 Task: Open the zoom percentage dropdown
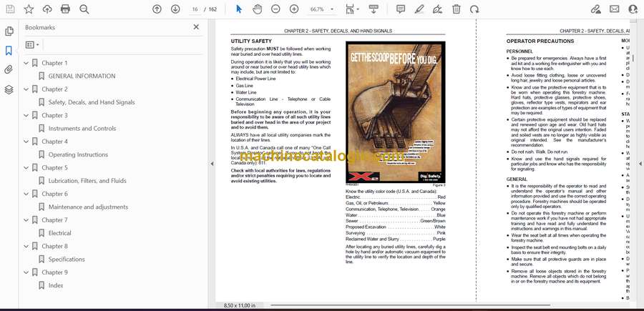click(x=323, y=9)
